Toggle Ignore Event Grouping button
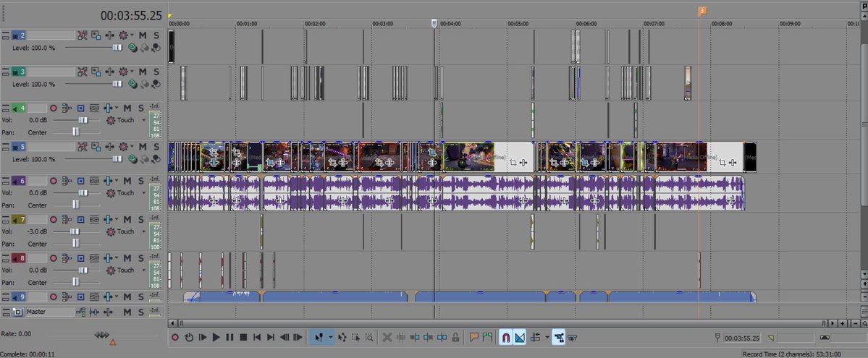This screenshot has height=358, width=868. pos(573,337)
